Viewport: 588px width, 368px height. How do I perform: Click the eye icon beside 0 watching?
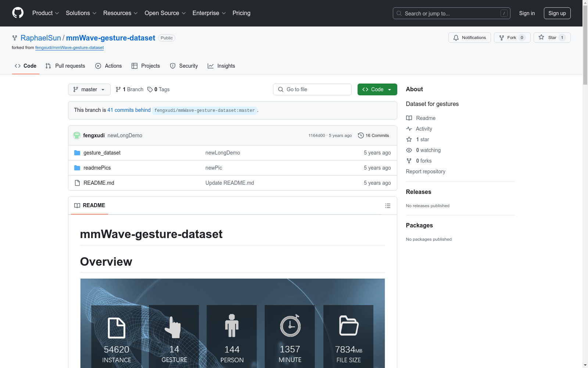[409, 150]
